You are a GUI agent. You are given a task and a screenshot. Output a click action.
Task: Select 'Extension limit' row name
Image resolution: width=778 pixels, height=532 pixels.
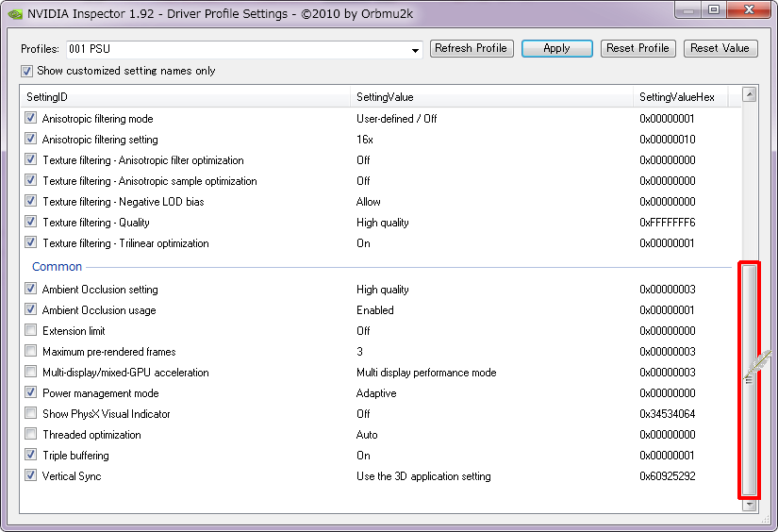point(74,331)
